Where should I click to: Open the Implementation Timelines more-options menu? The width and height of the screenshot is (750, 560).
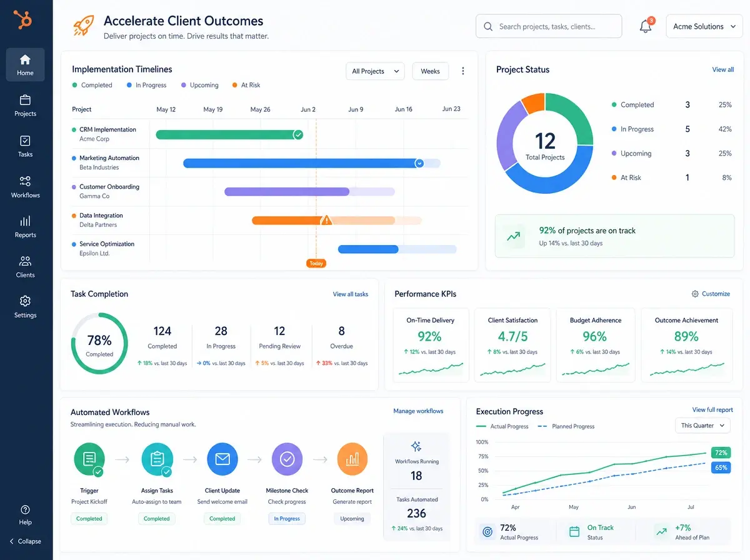[x=463, y=71]
